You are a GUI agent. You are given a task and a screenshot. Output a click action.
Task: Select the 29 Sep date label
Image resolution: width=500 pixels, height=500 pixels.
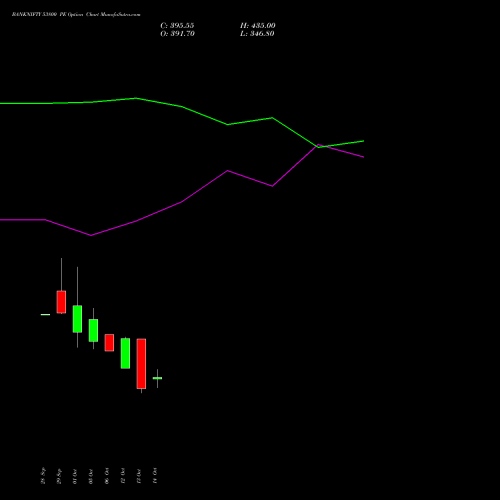(59, 476)
